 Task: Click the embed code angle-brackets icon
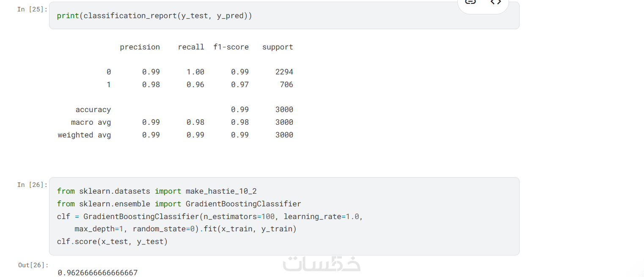[x=495, y=2]
